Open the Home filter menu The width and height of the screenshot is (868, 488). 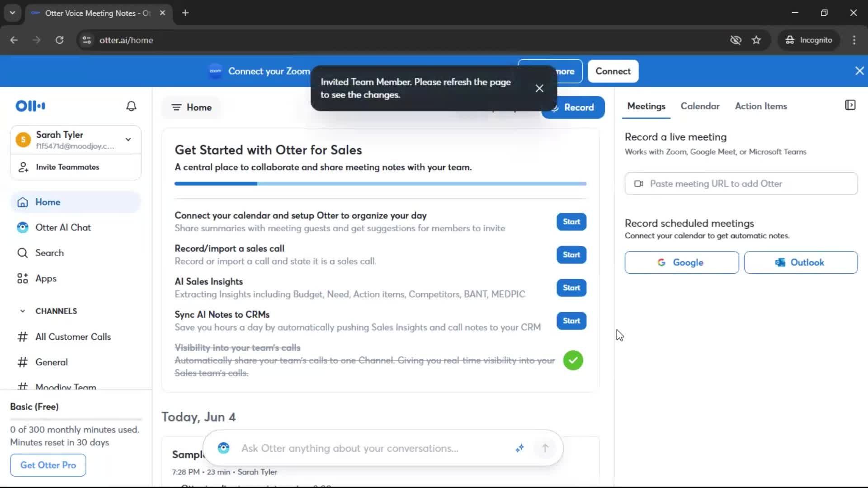(x=192, y=108)
